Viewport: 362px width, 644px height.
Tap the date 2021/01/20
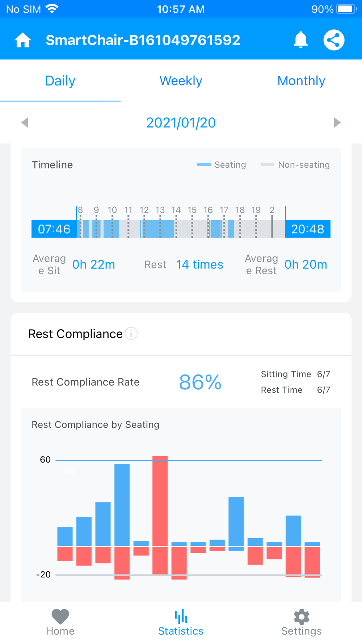[x=181, y=123]
